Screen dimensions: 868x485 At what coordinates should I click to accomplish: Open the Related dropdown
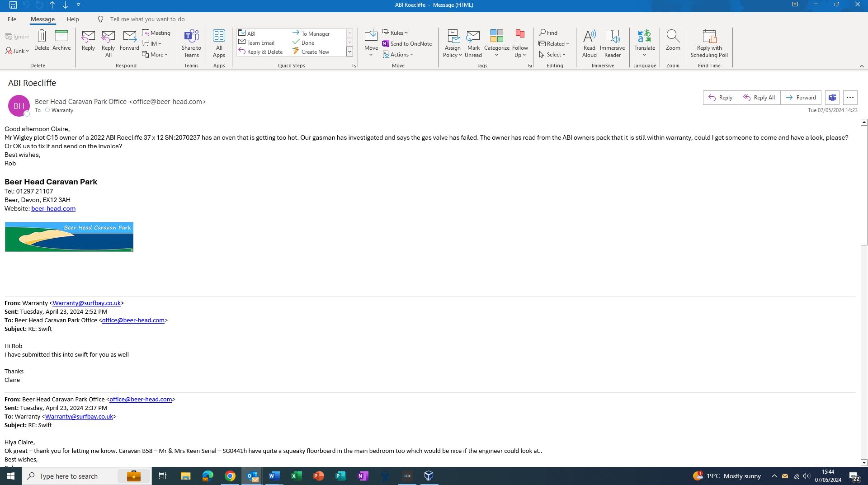click(554, 44)
